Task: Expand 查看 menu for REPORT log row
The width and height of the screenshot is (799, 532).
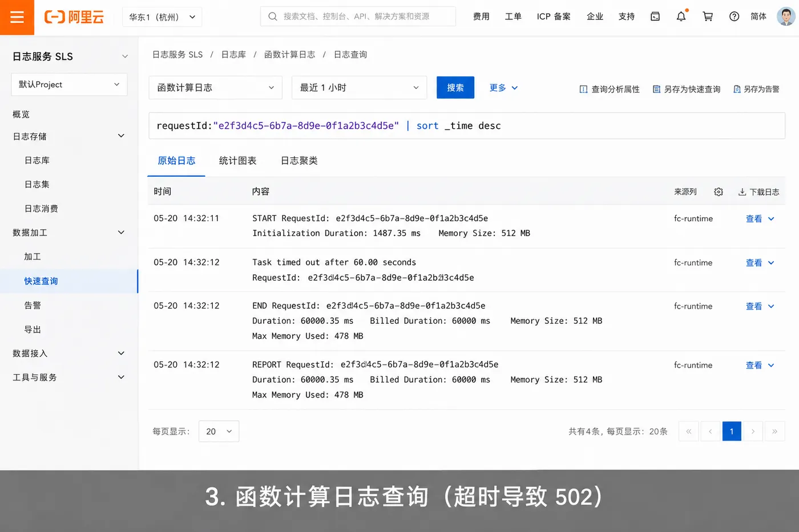Action: 760,366
